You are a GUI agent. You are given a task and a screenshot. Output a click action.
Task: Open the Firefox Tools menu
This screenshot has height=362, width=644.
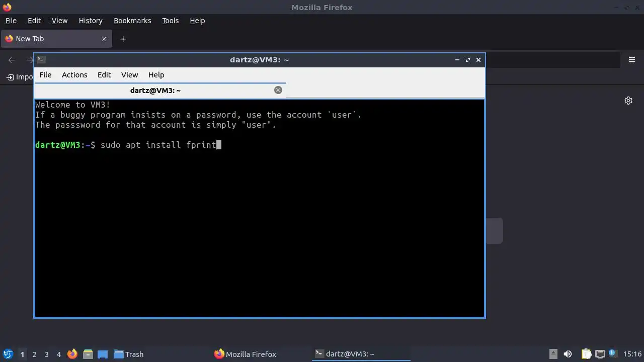tap(170, 21)
